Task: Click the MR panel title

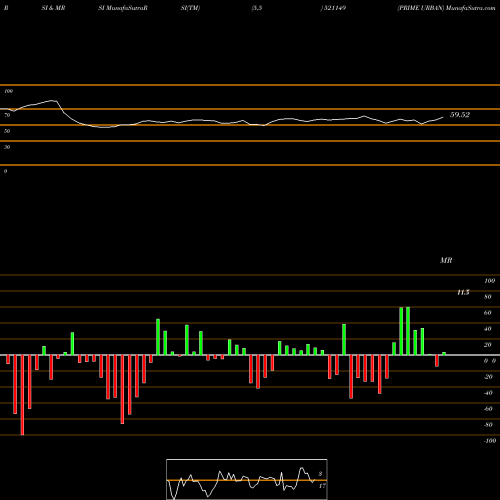Action: coord(446,260)
